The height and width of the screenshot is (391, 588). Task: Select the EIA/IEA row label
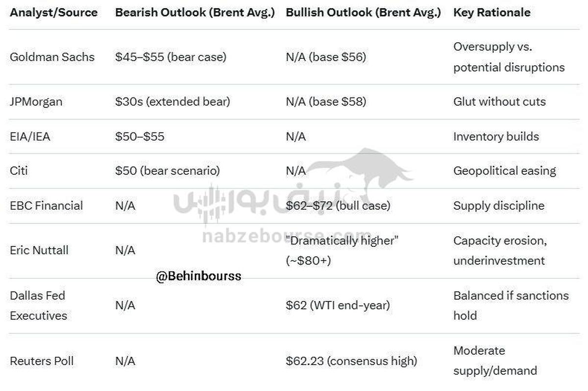[x=30, y=137]
